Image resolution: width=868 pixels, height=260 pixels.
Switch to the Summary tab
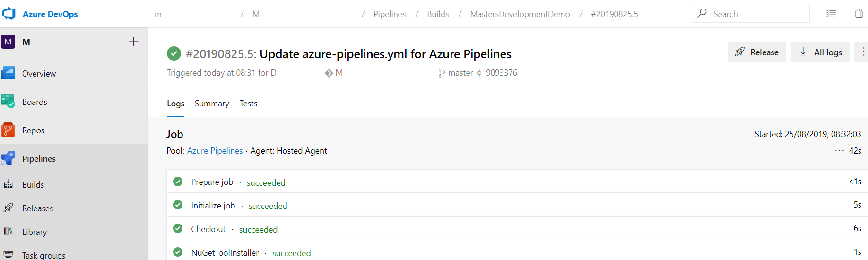coord(212,104)
